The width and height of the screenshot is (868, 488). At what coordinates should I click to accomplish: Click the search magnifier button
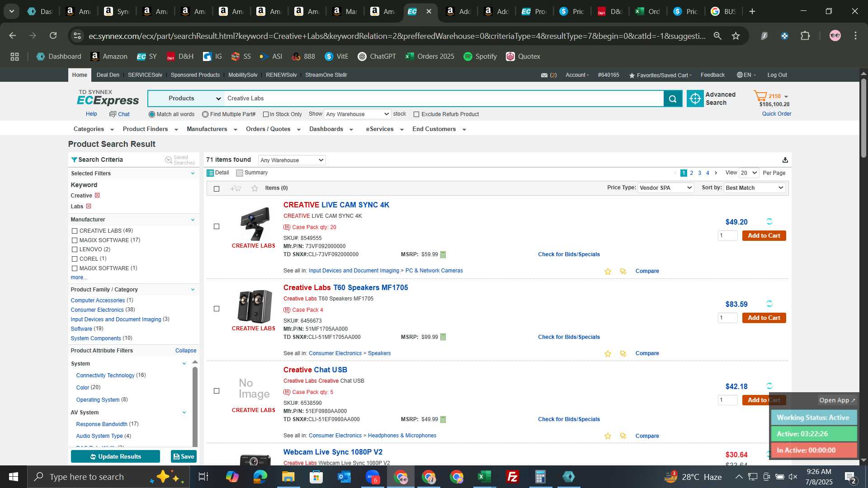tap(673, 99)
